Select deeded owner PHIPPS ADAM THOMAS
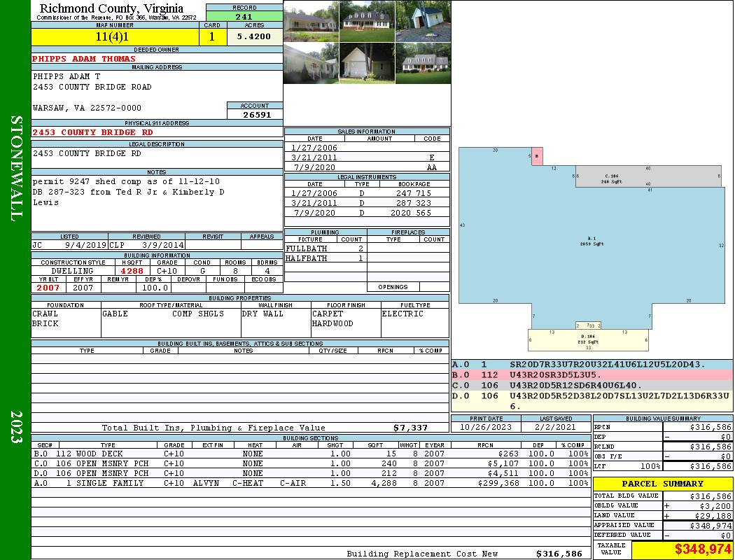Image resolution: width=735 pixels, height=560 pixels. pyautogui.click(x=84, y=59)
